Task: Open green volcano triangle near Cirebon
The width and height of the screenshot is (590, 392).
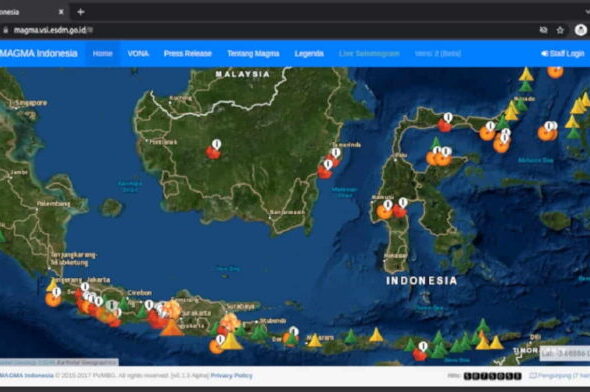Action: click(124, 304)
